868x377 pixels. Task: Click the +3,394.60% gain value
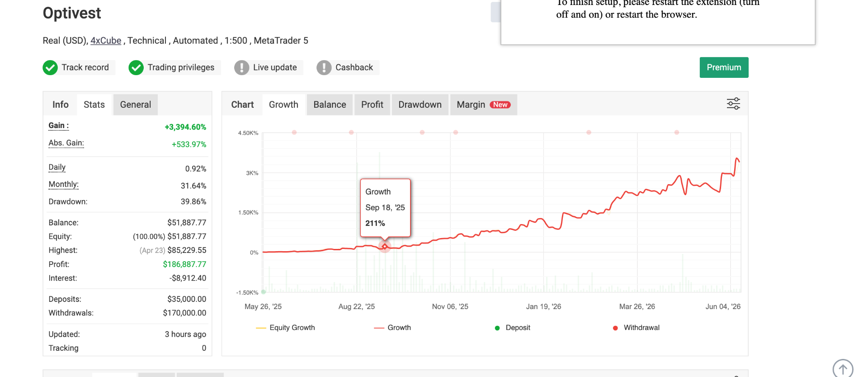point(185,127)
